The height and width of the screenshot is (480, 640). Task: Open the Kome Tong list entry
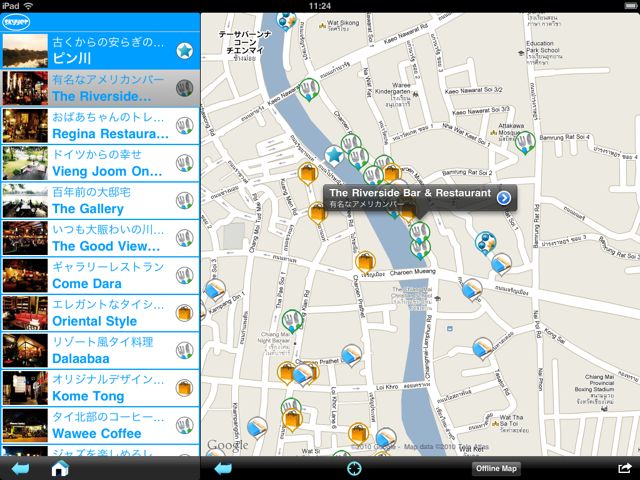pos(100,388)
